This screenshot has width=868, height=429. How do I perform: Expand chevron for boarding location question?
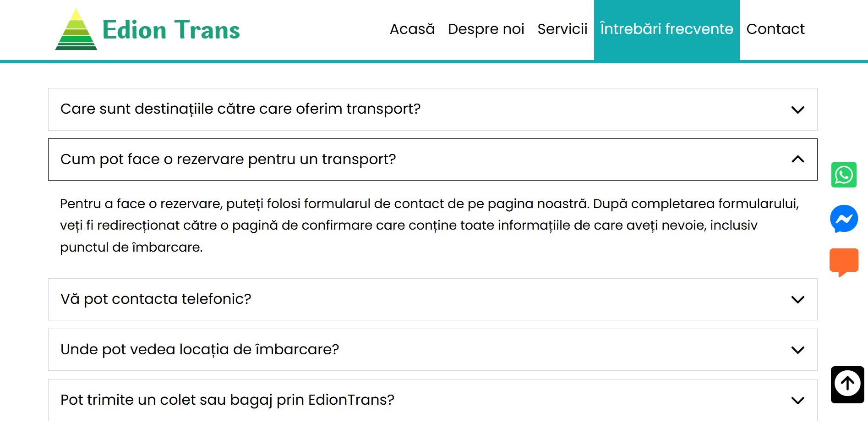(x=797, y=350)
